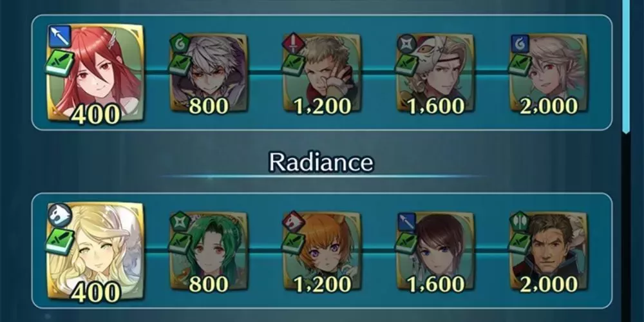
Task: Click the blue lance weapon icon on red-haired hero
Action: click(60, 36)
